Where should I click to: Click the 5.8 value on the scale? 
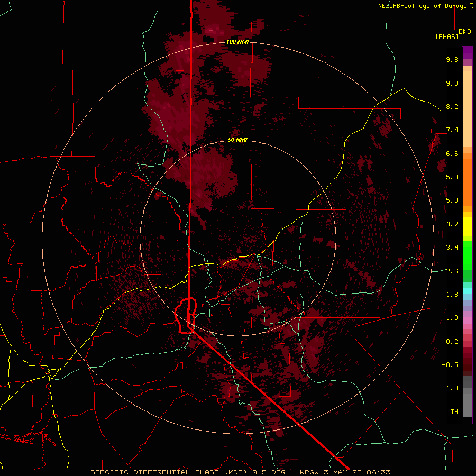pyautogui.click(x=452, y=177)
